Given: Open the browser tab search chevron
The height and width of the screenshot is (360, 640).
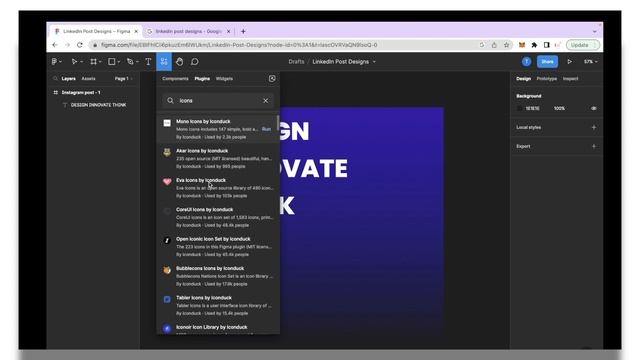Looking at the screenshot, I should tap(595, 31).
